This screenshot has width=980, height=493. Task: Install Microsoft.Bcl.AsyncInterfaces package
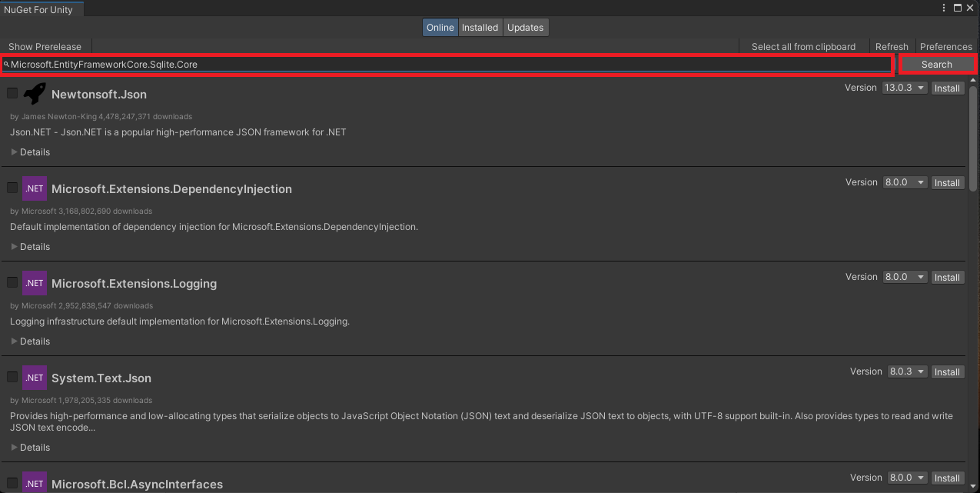(x=947, y=478)
